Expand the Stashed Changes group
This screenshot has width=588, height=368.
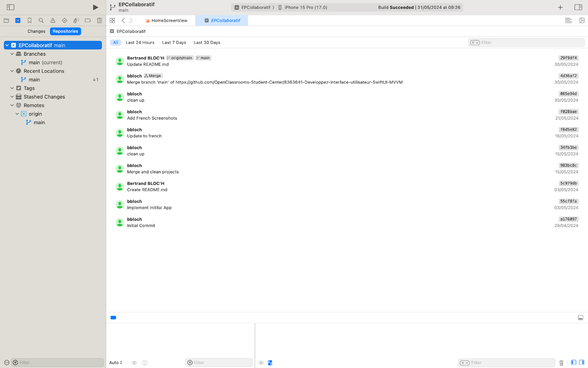(12, 97)
